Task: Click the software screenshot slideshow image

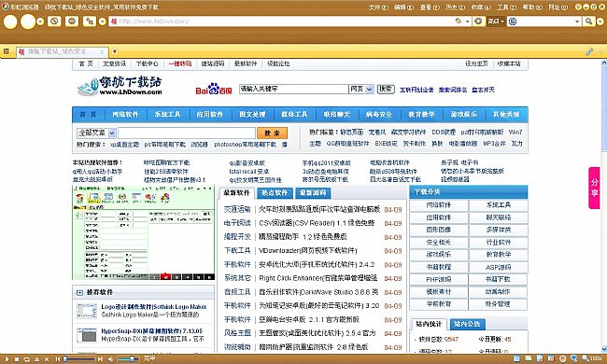Action: pyautogui.click(x=143, y=232)
